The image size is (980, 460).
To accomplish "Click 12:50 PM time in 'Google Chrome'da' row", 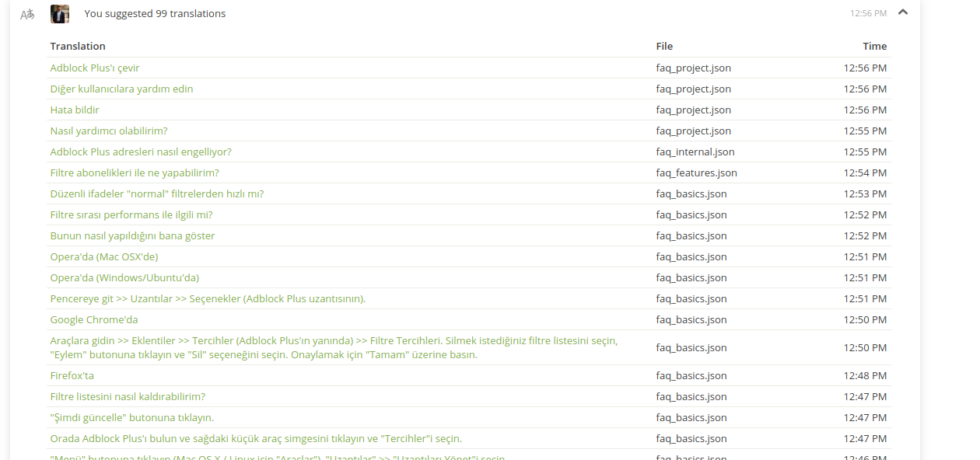I will pyautogui.click(x=865, y=319).
